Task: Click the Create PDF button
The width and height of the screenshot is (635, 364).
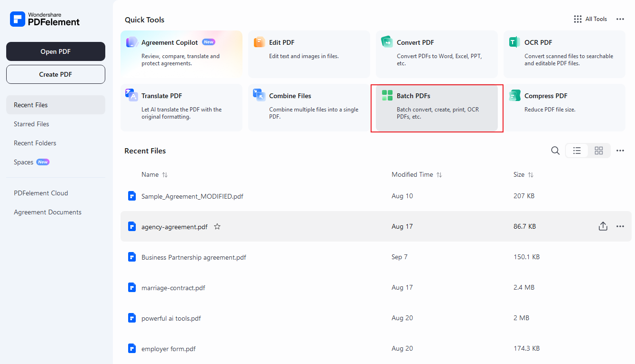Action: click(56, 74)
